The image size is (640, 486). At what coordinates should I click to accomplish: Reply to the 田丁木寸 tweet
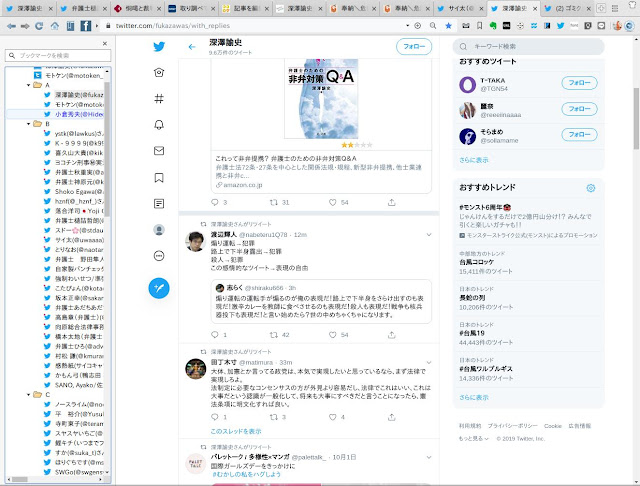(x=215, y=417)
